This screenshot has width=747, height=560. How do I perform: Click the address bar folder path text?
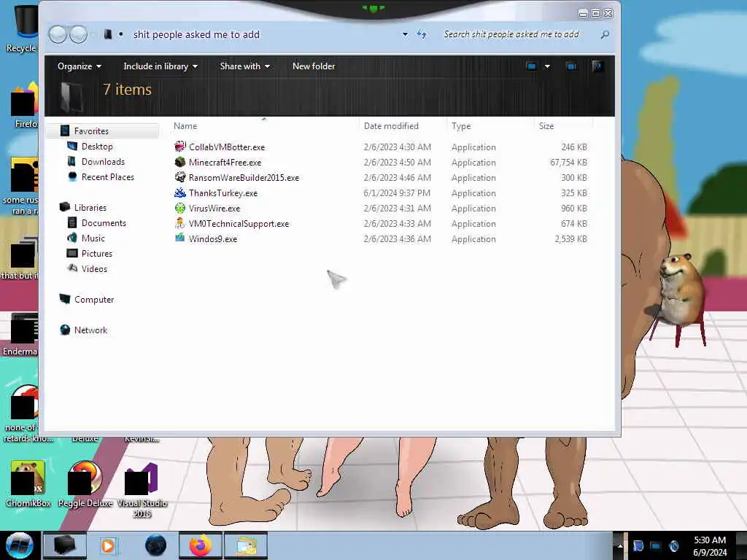point(196,34)
